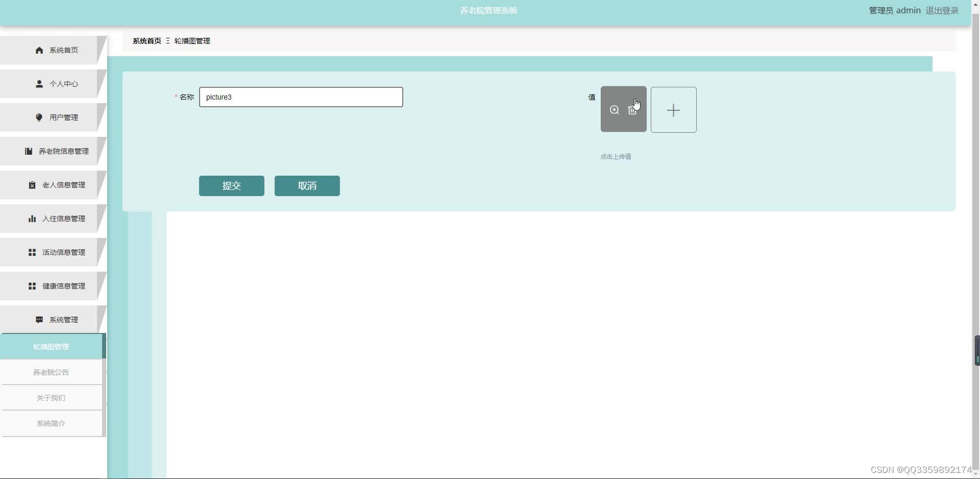
Task: Click the clipboard icon beside 老人信息管理
Action: [32, 185]
